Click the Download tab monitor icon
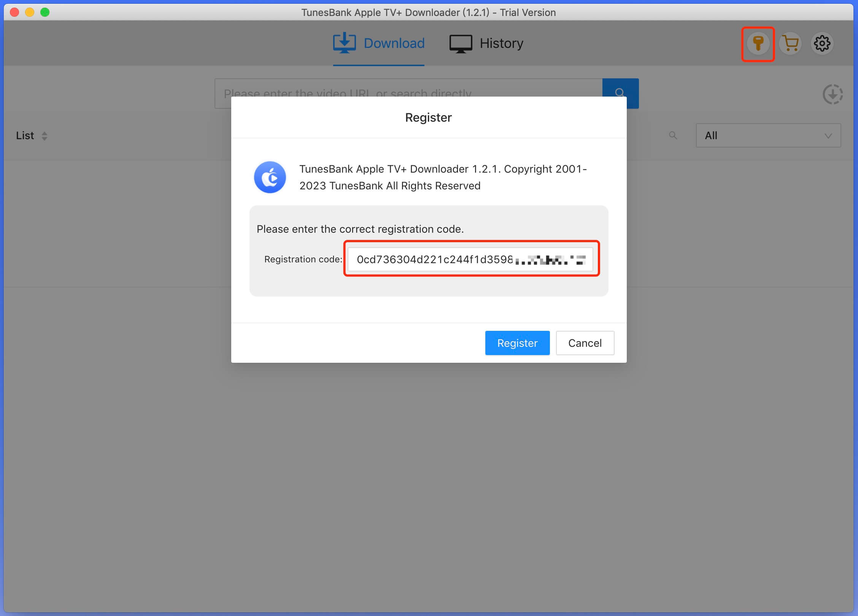Viewport: 858px width, 616px height. (x=344, y=43)
